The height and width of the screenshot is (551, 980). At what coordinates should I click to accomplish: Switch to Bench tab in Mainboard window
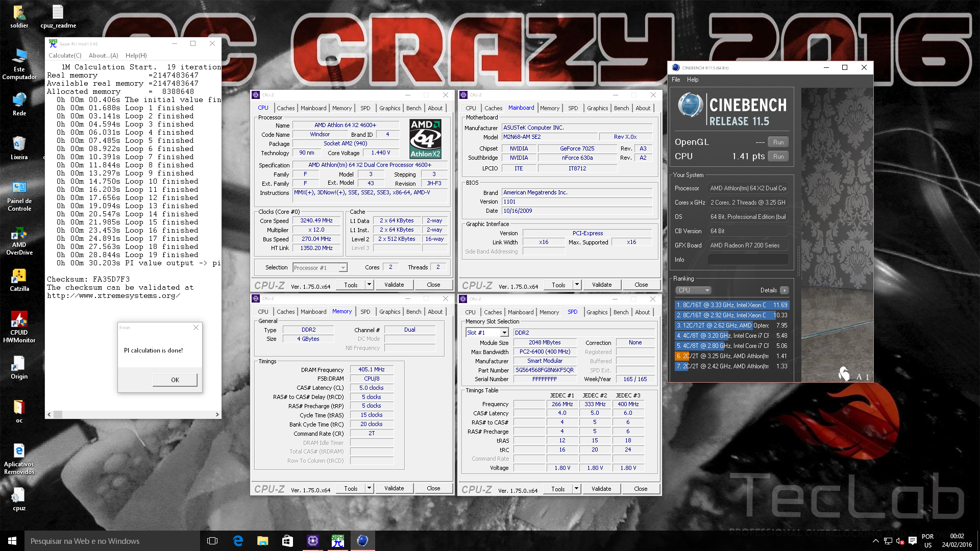click(621, 108)
